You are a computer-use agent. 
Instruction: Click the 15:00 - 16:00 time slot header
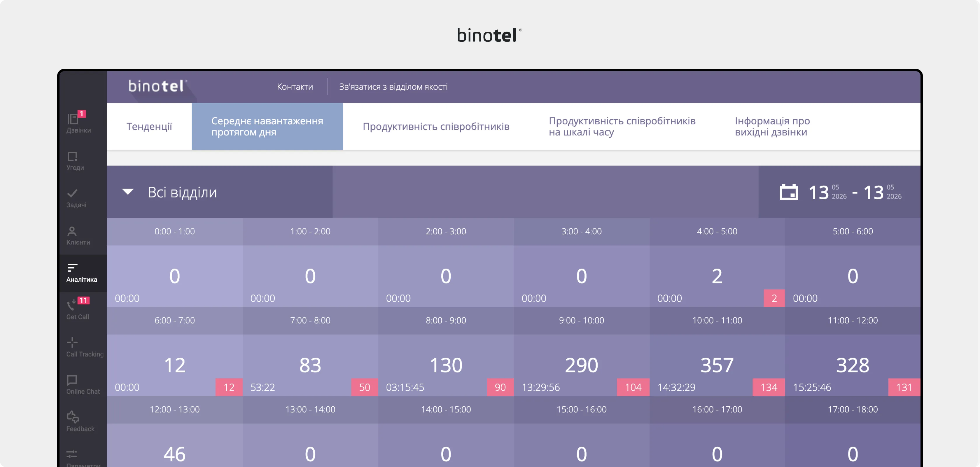pyautogui.click(x=581, y=410)
